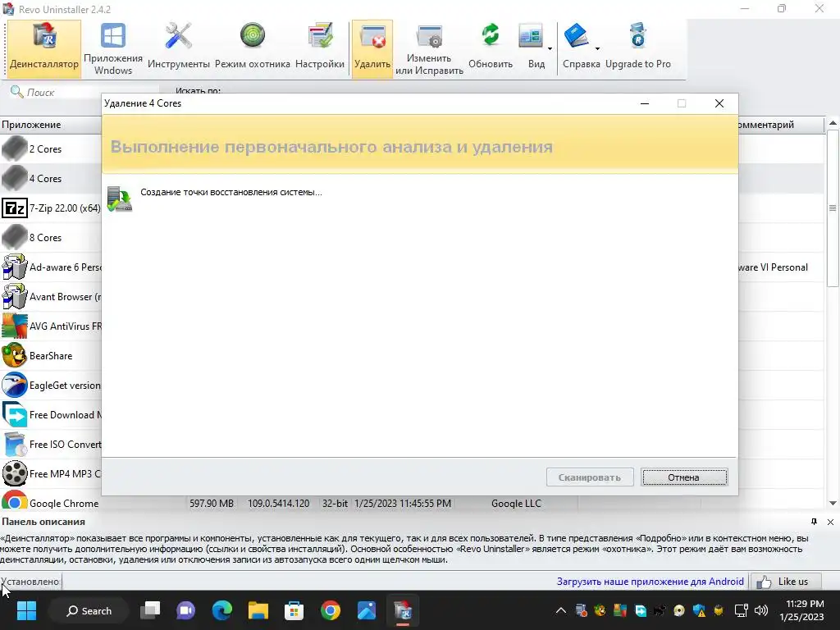Select the BearShare entry

point(51,355)
